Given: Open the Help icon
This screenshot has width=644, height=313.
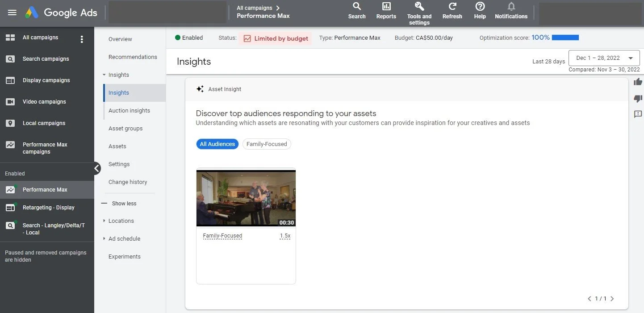Looking at the screenshot, I should (480, 11).
